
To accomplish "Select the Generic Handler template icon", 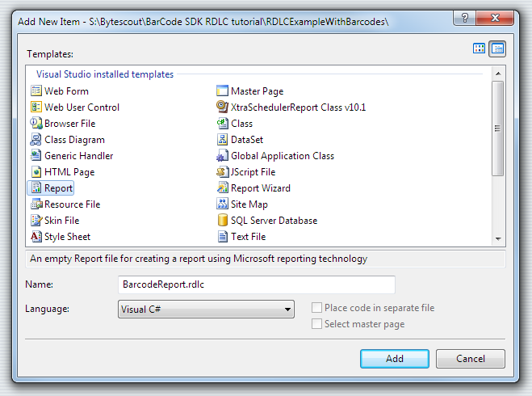I will pyautogui.click(x=36, y=155).
